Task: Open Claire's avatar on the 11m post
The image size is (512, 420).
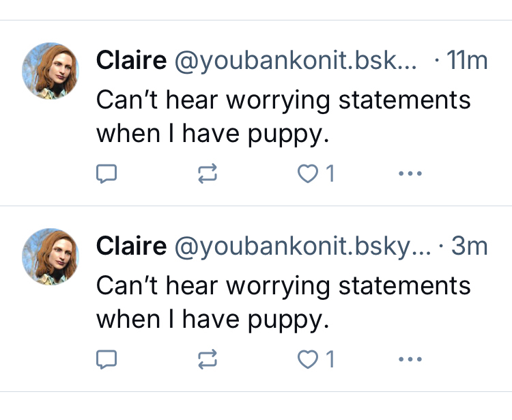Action: point(52,72)
